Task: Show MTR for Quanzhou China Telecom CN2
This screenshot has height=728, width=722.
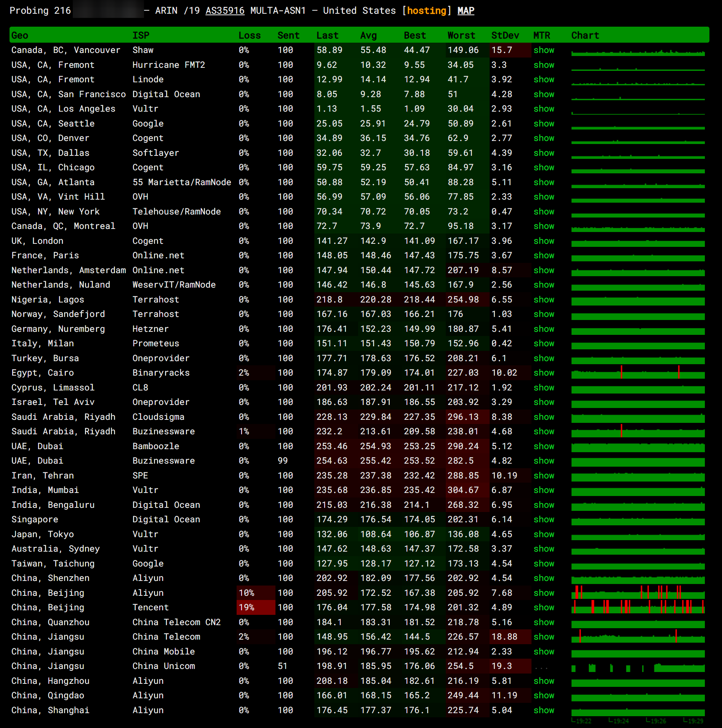Action: (x=544, y=622)
